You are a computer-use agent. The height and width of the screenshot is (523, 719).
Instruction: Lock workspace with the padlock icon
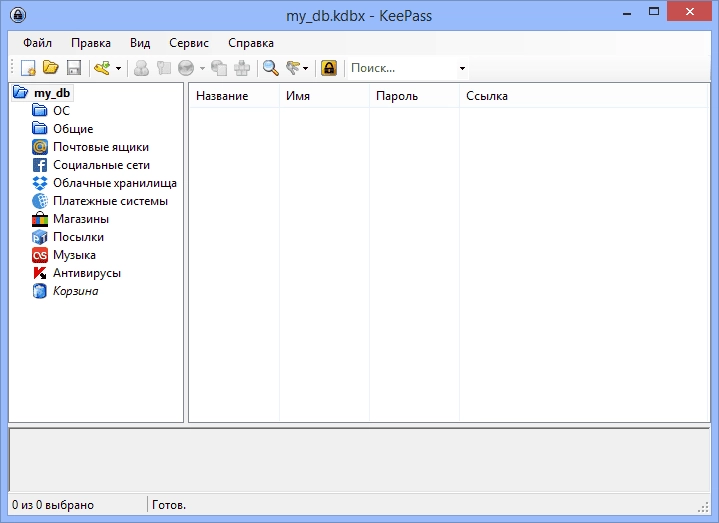329,68
